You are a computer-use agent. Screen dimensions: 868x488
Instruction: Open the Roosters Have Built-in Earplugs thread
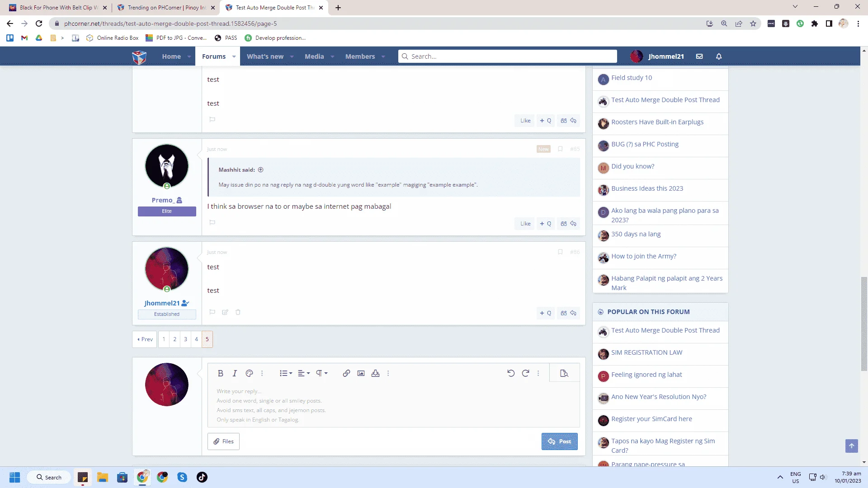(657, 122)
